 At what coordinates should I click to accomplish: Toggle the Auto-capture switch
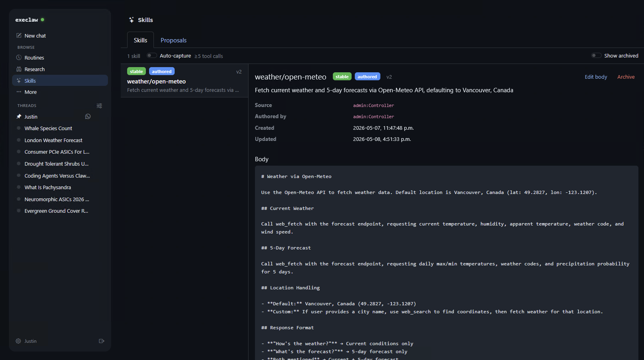[151, 55]
